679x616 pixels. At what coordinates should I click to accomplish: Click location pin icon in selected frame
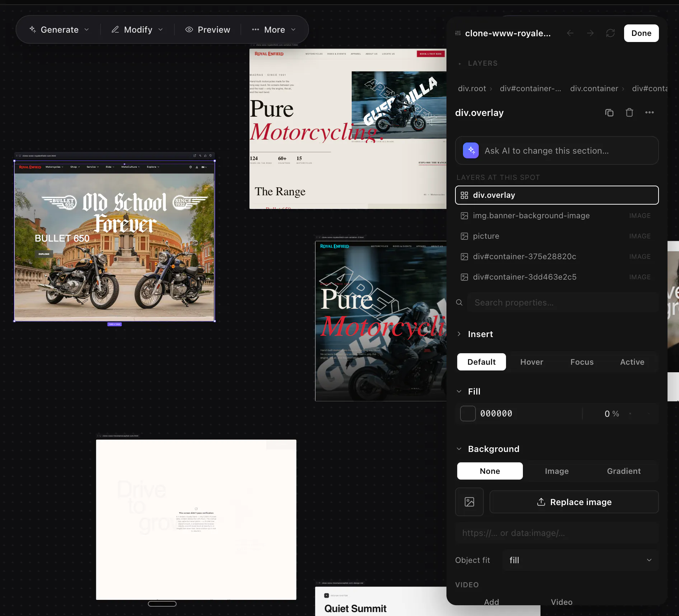click(191, 167)
